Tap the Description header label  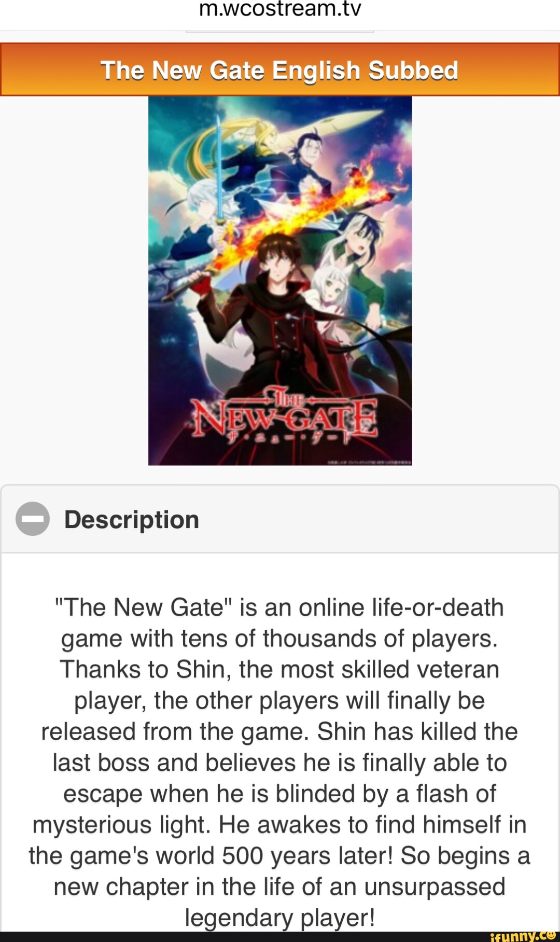(x=132, y=519)
